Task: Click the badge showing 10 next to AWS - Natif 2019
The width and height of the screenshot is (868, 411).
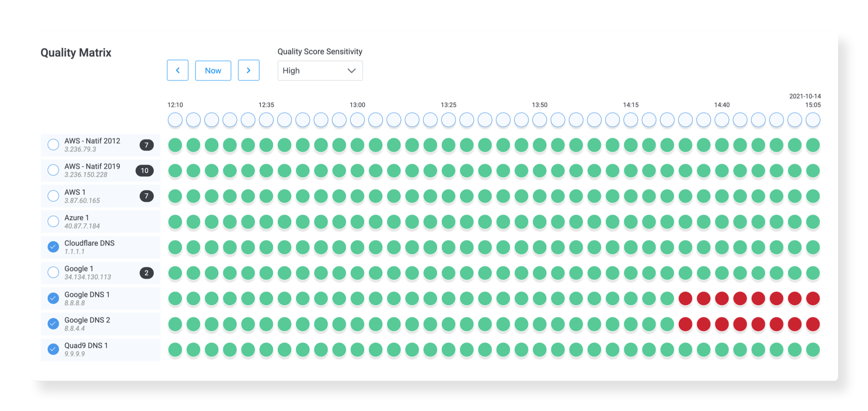Action: 145,170
